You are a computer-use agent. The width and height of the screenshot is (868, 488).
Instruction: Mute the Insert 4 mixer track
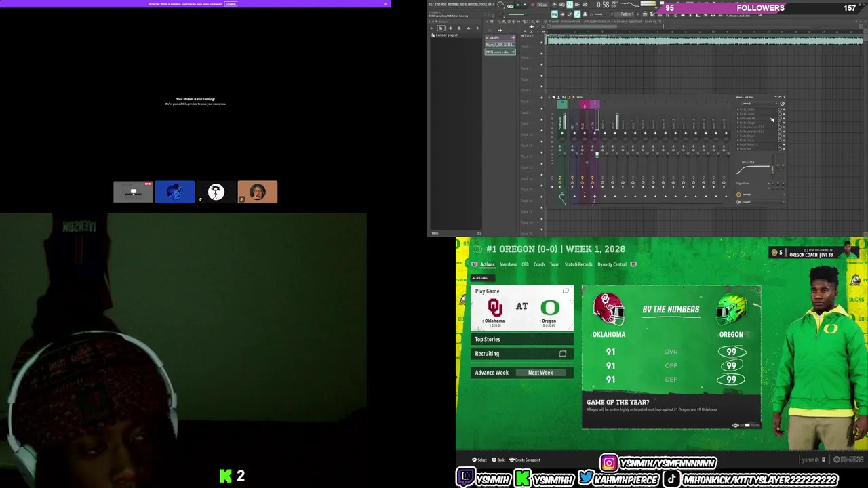tap(605, 133)
